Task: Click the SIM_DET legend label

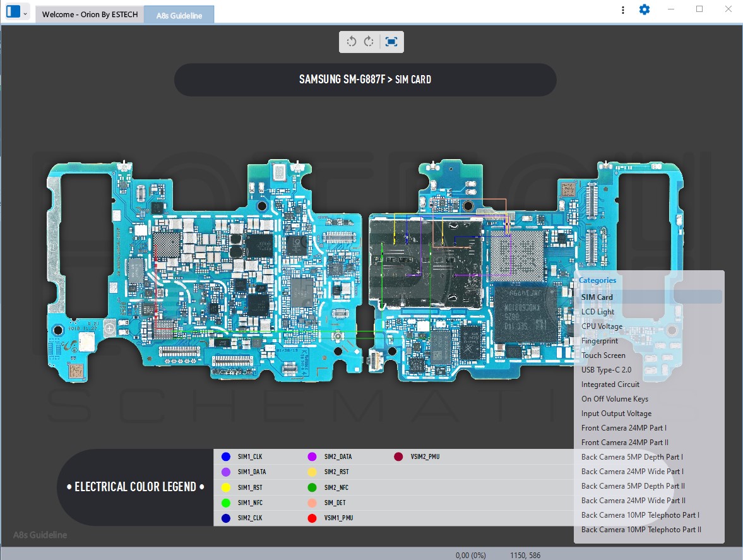Action: point(335,503)
